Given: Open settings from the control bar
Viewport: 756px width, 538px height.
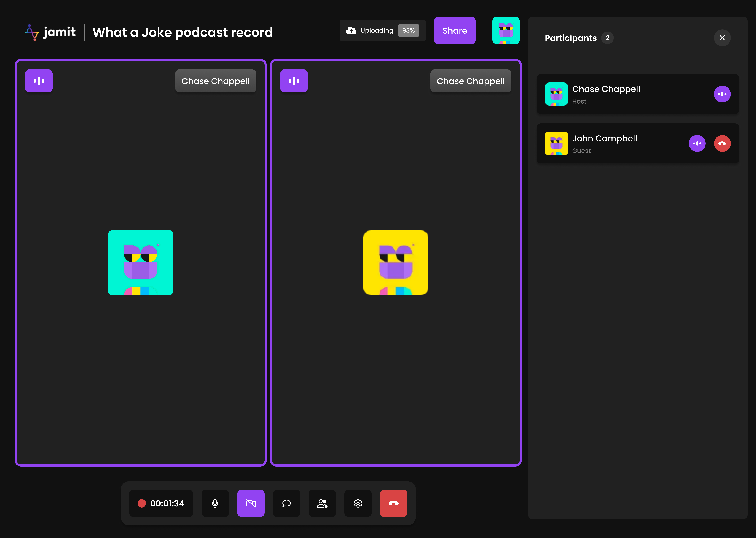Looking at the screenshot, I should point(358,503).
